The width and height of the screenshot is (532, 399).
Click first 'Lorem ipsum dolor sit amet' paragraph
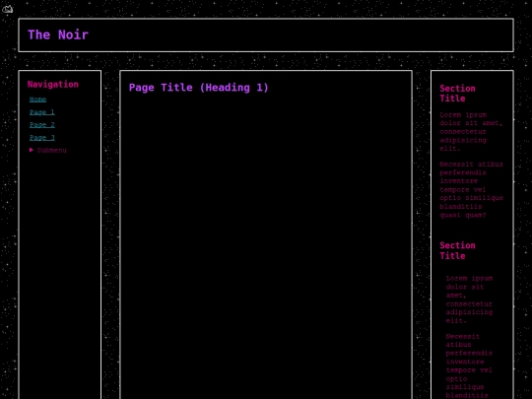[x=471, y=132]
